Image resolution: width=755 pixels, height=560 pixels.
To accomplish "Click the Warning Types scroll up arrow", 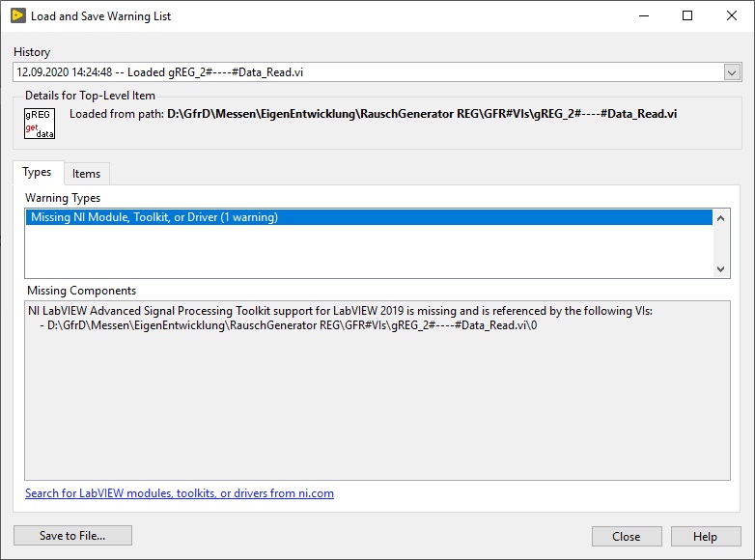I will (721, 218).
